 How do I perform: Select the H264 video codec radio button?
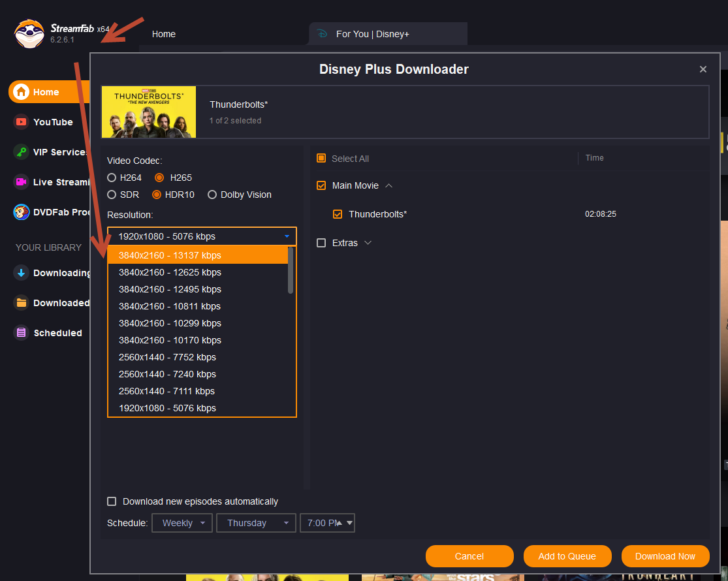[x=112, y=178]
